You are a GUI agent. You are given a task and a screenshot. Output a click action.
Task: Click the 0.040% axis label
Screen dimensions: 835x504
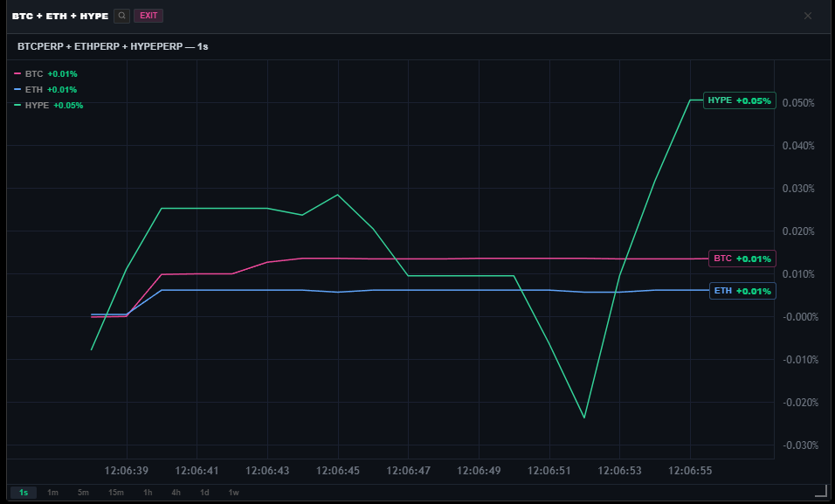tap(797, 146)
